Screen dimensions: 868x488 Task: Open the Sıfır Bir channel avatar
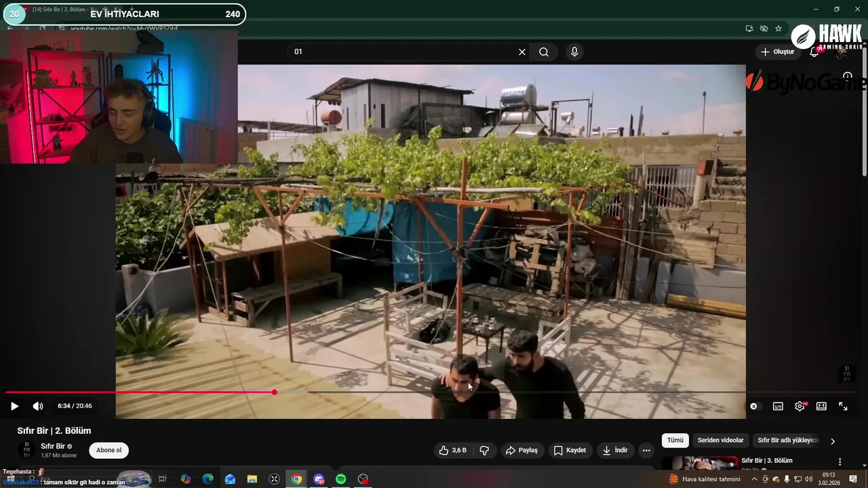click(x=26, y=450)
